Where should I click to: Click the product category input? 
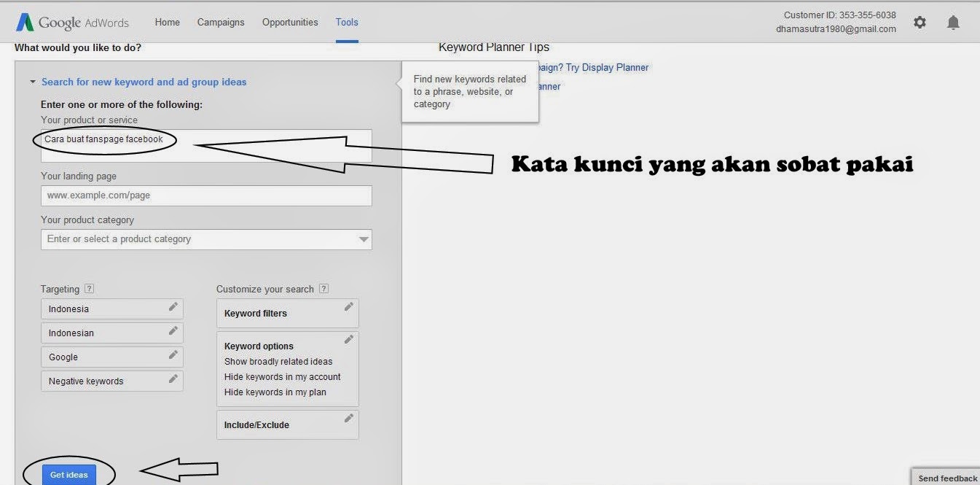[206, 239]
